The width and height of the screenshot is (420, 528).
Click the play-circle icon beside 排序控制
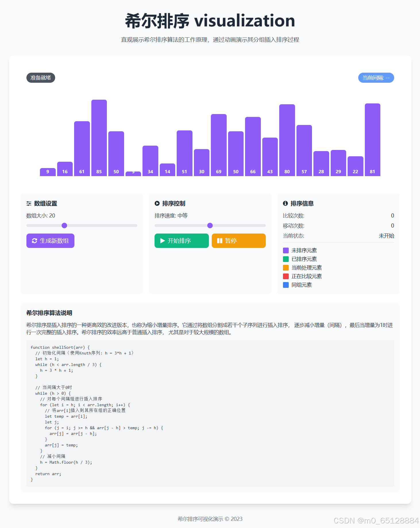[157, 203]
